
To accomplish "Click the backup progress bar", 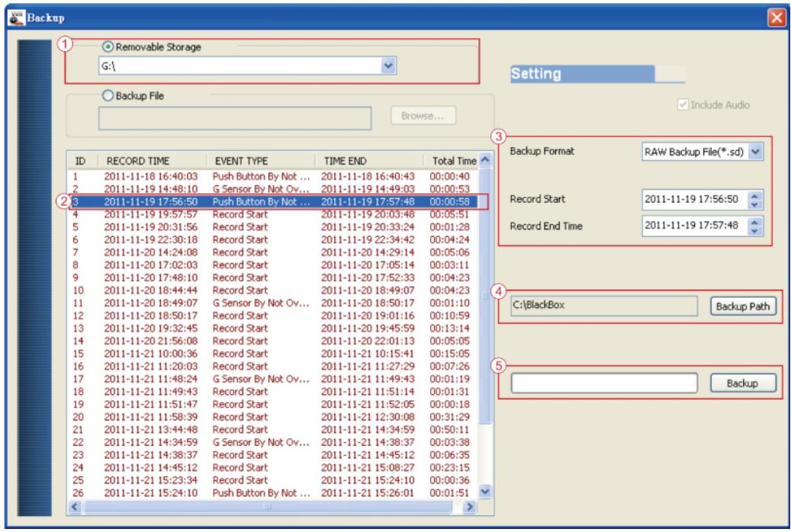I will [604, 383].
